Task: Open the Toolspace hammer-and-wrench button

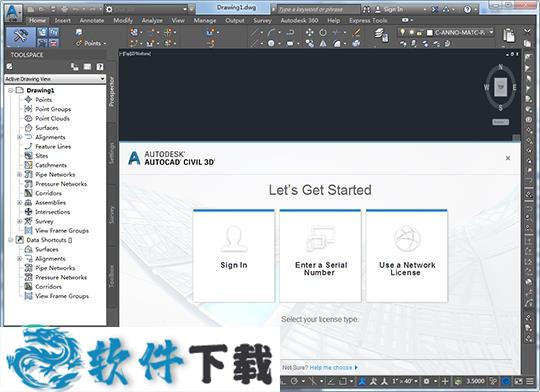Action: [x=21, y=37]
